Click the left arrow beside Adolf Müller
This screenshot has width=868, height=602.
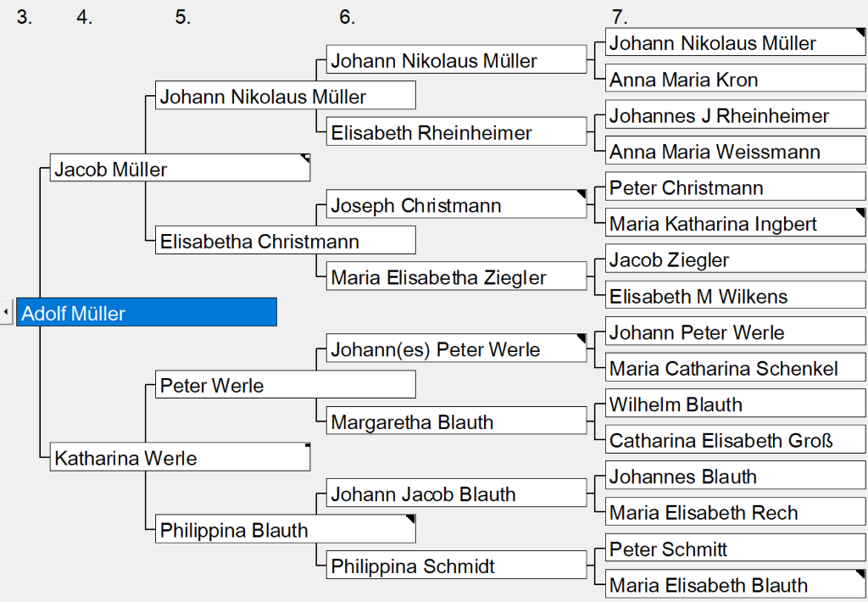(x=6, y=312)
